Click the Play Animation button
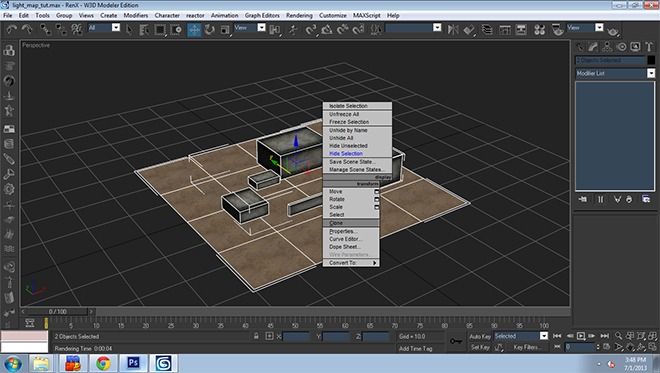The image size is (660, 373). [x=581, y=336]
